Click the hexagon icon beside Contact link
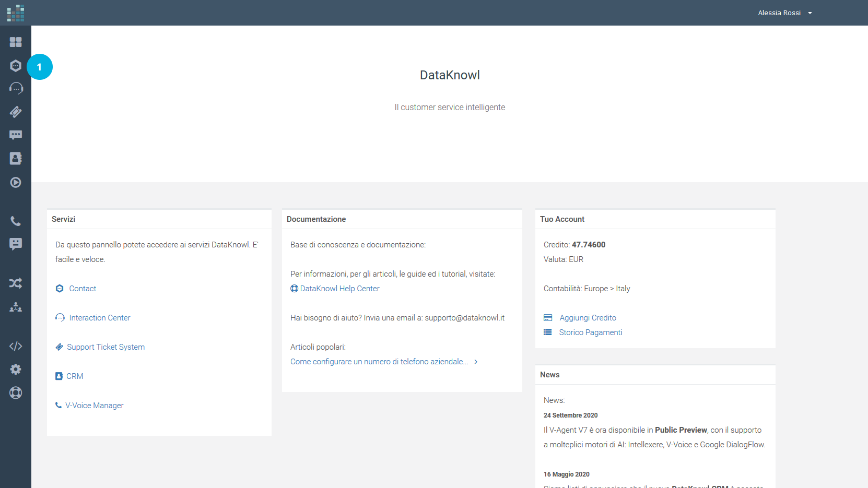 [60, 289]
